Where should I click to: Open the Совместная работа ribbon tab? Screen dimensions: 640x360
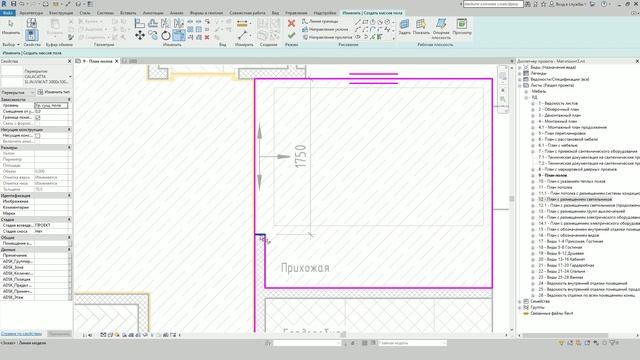tap(247, 13)
